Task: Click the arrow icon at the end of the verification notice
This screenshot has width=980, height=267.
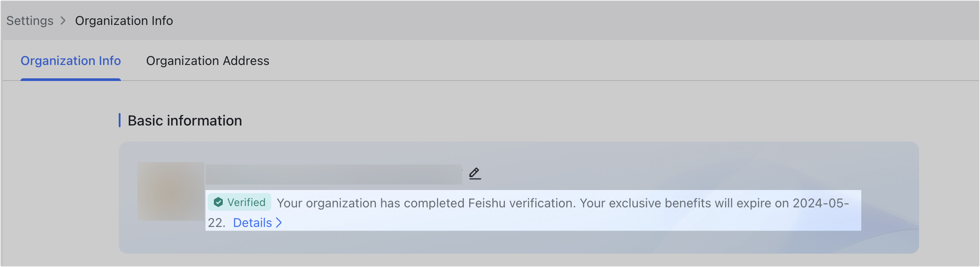Action: [279, 222]
